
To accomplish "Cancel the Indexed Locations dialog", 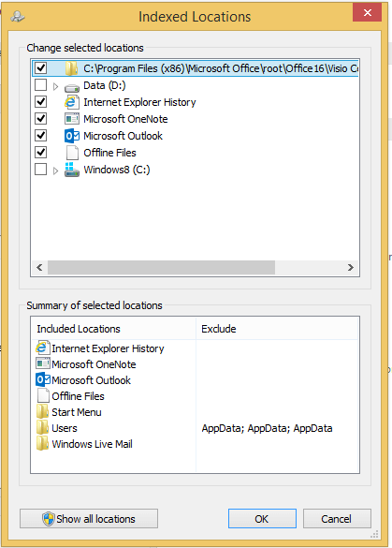I will (x=337, y=519).
